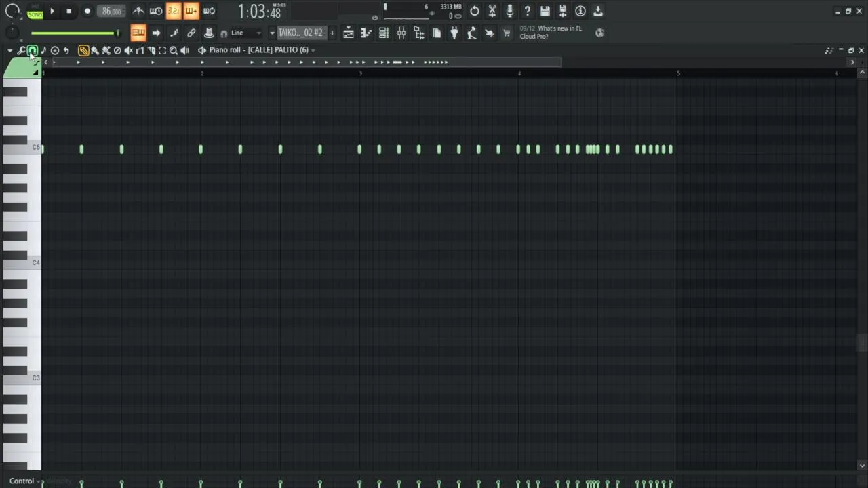Image resolution: width=868 pixels, height=488 pixels.
Task: Open the Piano roll CALLE PALITO title dropdown
Action: coord(262,49)
